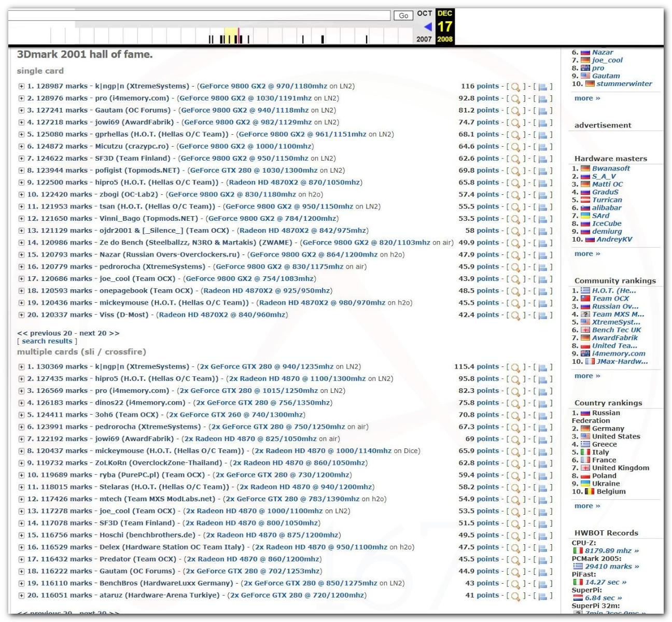Open the PiFast record '14.27 sec »'
Viewport: 672px width, 622px height.
tap(606, 582)
